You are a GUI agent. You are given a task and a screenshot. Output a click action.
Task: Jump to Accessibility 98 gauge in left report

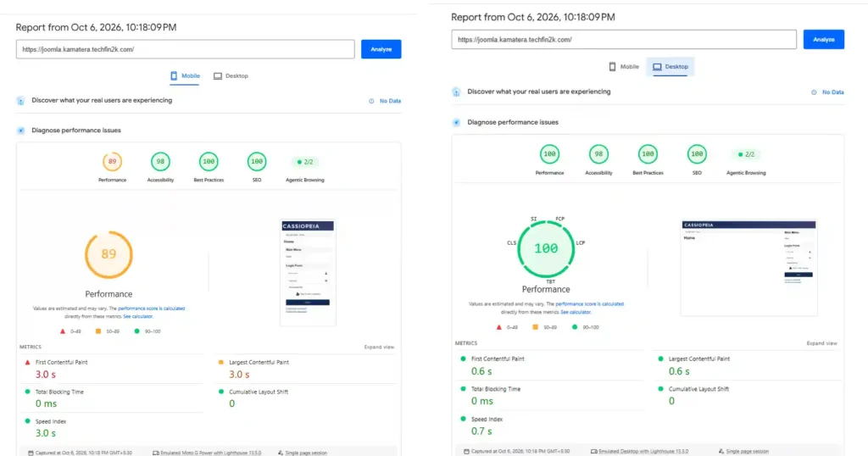point(160,162)
